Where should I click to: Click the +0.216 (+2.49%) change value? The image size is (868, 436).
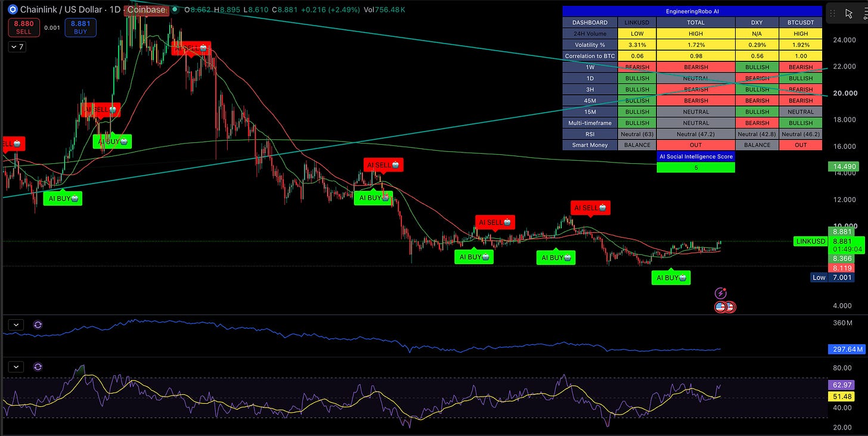[330, 10]
